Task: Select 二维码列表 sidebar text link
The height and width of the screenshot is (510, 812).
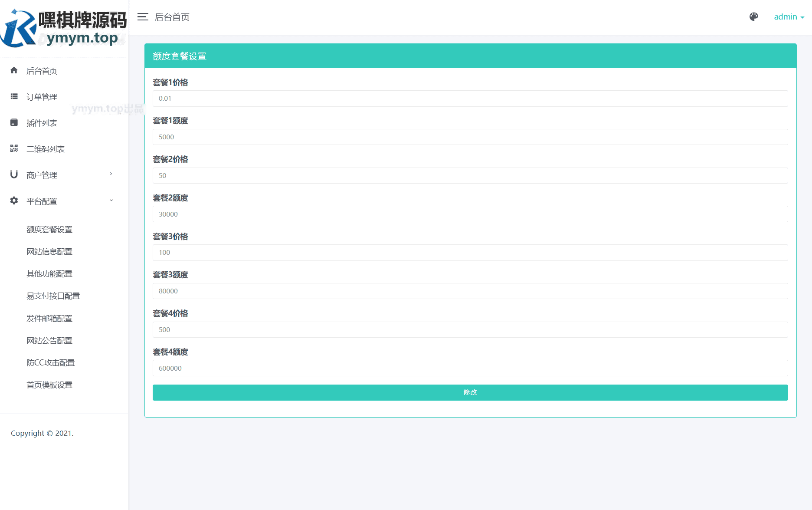Action: click(46, 149)
